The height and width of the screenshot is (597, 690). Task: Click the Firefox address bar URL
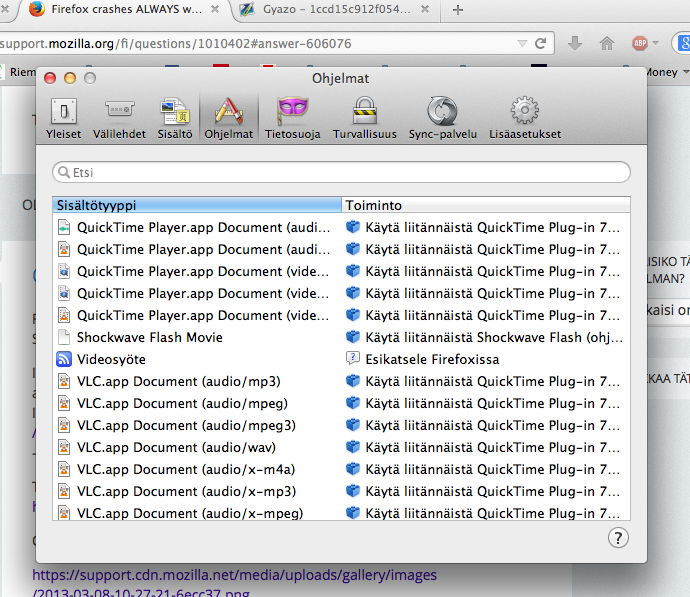pos(175,44)
